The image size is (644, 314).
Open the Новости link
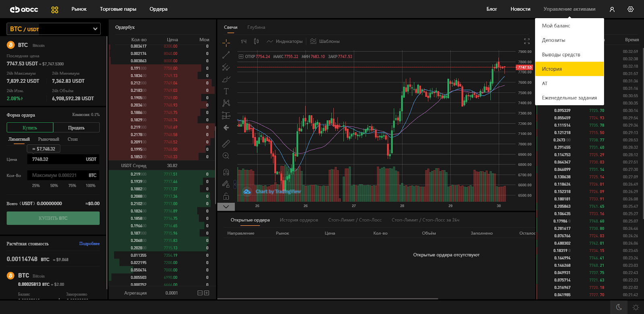[x=520, y=9]
